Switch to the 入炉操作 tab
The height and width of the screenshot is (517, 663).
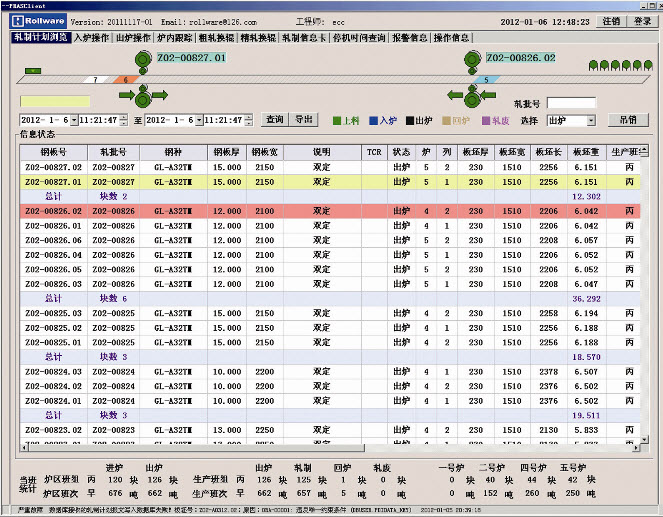click(91, 37)
